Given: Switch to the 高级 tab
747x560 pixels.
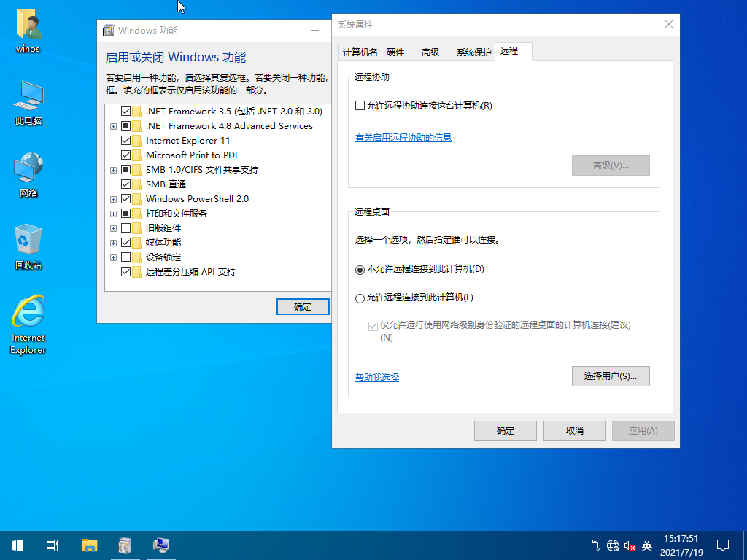Looking at the screenshot, I should (x=434, y=52).
